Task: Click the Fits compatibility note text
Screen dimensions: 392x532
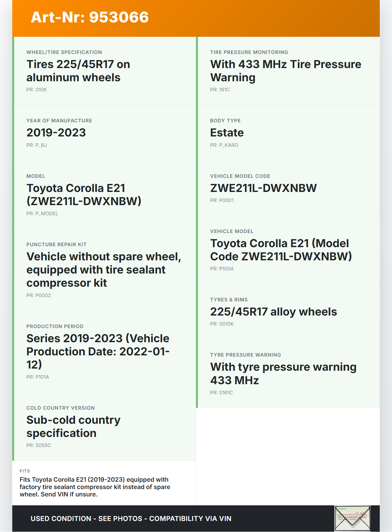Action: (95, 487)
